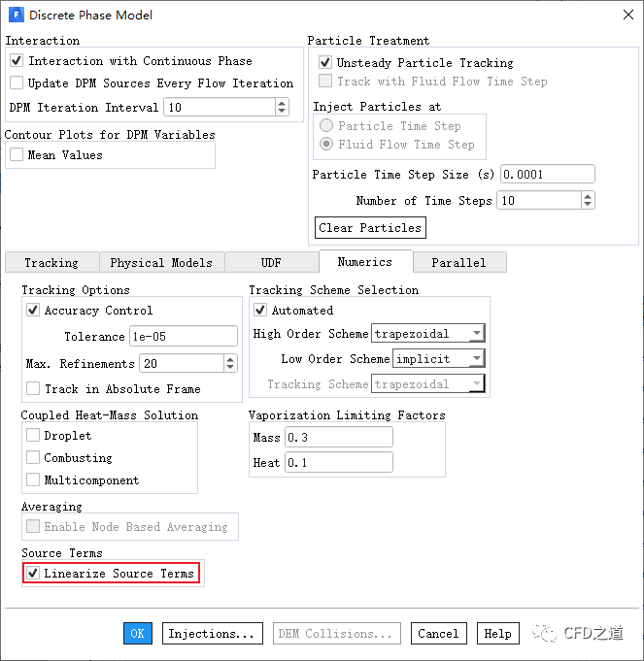Open High Order Scheme dropdown
This screenshot has width=644, height=661.
pyautogui.click(x=427, y=334)
